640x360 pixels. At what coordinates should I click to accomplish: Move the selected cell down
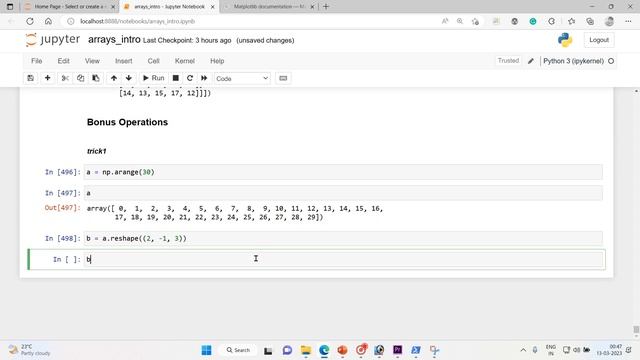129,78
